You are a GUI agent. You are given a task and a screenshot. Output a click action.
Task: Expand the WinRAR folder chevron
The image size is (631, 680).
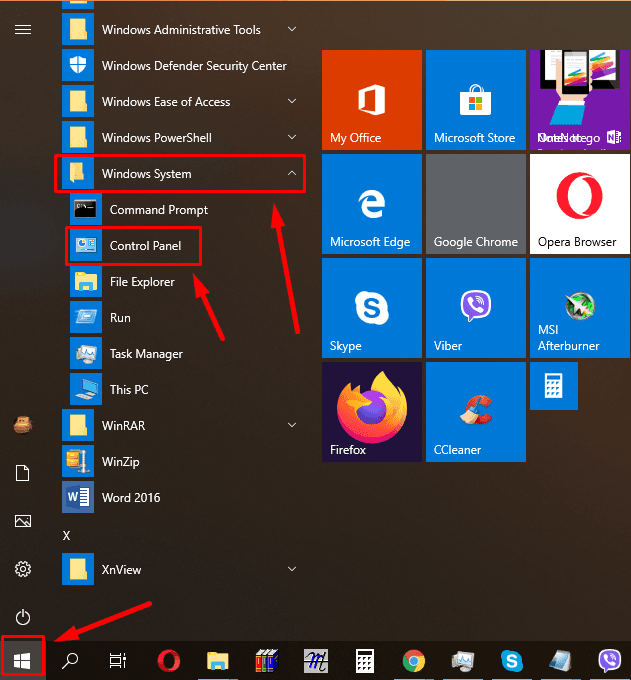pos(292,425)
